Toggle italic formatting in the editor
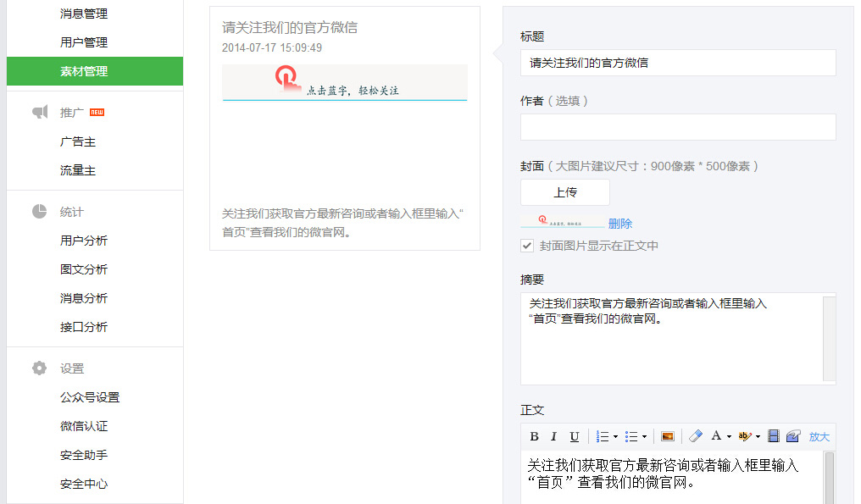The image size is (861, 504). pyautogui.click(x=554, y=436)
